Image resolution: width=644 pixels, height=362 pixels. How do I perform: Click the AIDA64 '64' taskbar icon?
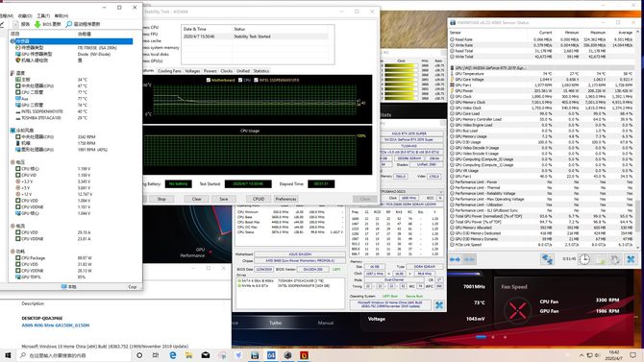tap(271, 355)
